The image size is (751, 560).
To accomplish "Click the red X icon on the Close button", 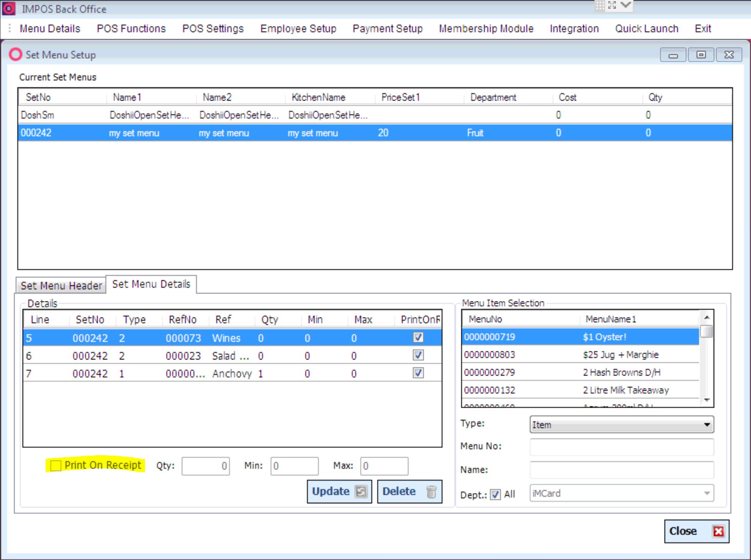I will (718, 531).
